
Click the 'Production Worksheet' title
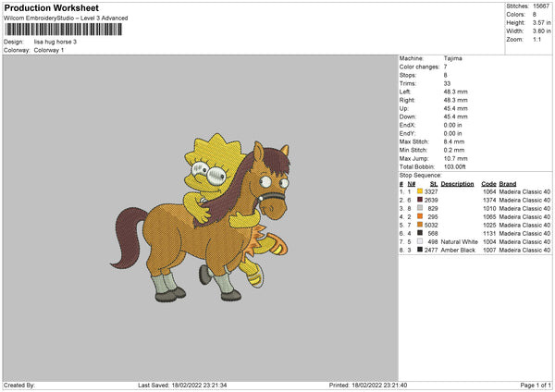click(x=51, y=7)
